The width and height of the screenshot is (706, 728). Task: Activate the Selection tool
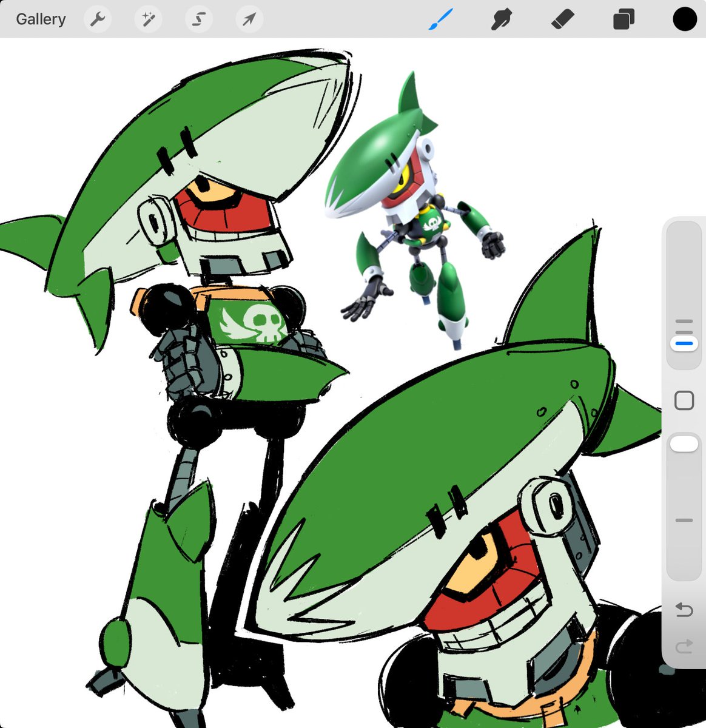pos(199,19)
